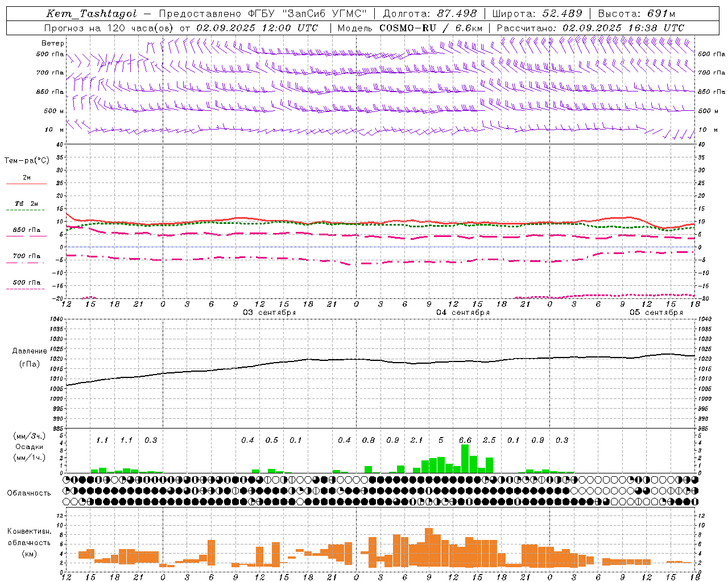Click the 700 гПа entry in temperature legend
Screen dimensions: 728x582
[27, 256]
